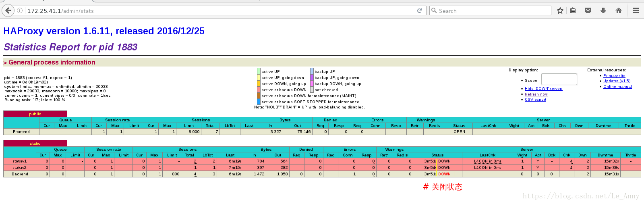The image size is (644, 204).
Task: Click the L4CON in 0ms check for statsrv1
Action: point(487,161)
